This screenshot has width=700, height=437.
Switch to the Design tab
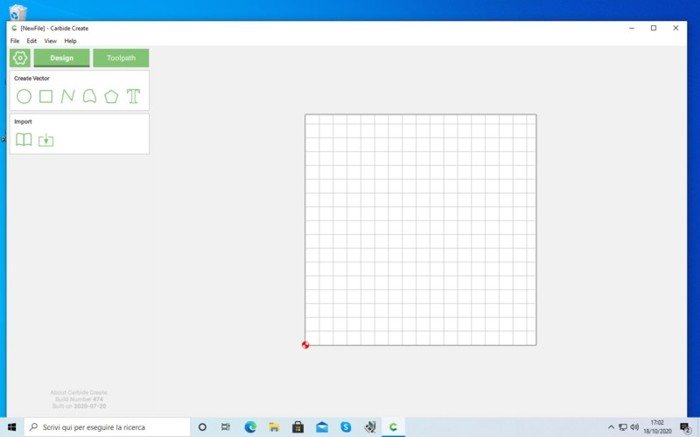[x=62, y=58]
